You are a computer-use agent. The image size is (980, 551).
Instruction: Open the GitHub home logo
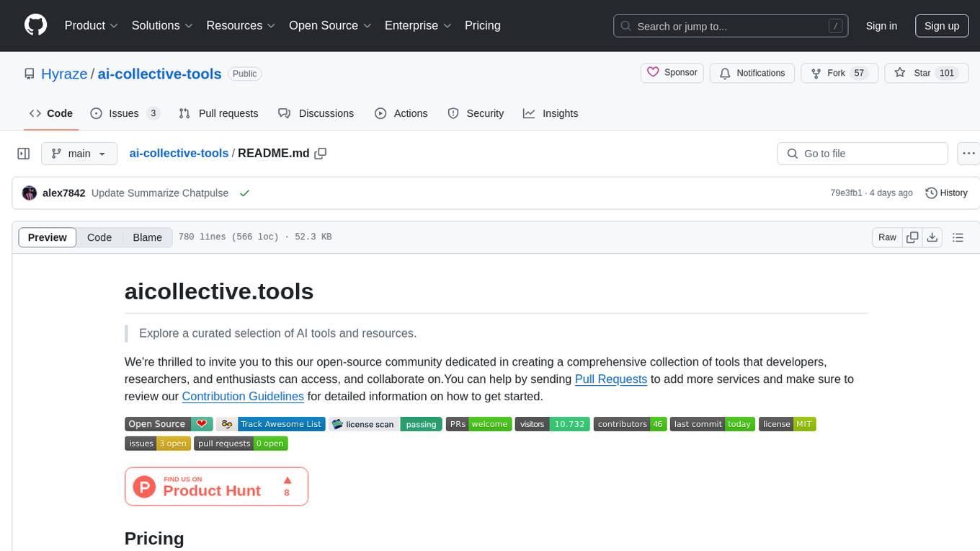[x=35, y=25]
